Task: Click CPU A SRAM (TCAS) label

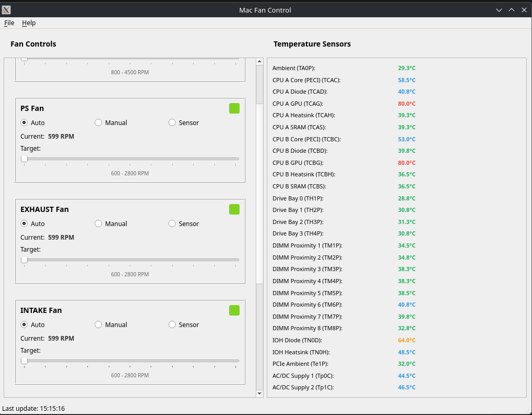Action: pyautogui.click(x=299, y=127)
